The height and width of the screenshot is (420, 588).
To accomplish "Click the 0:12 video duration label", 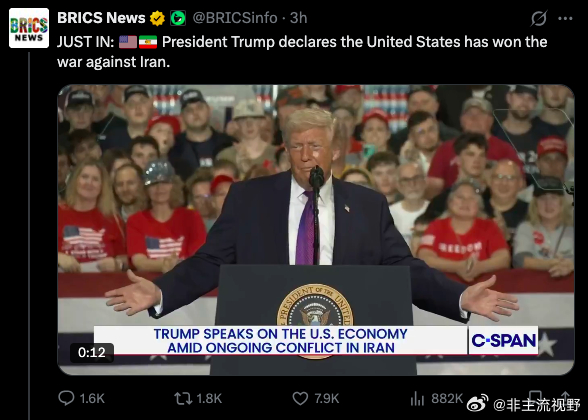I will click(x=92, y=352).
